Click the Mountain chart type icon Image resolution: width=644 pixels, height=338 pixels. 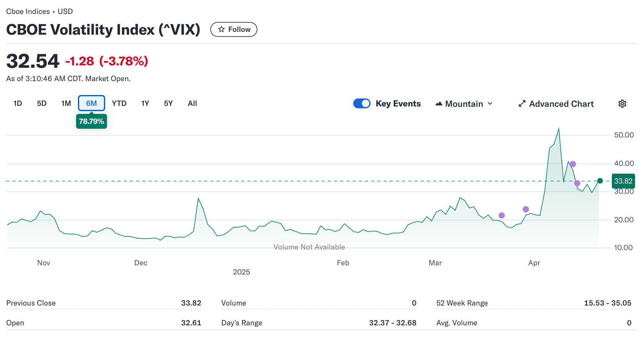tap(439, 104)
